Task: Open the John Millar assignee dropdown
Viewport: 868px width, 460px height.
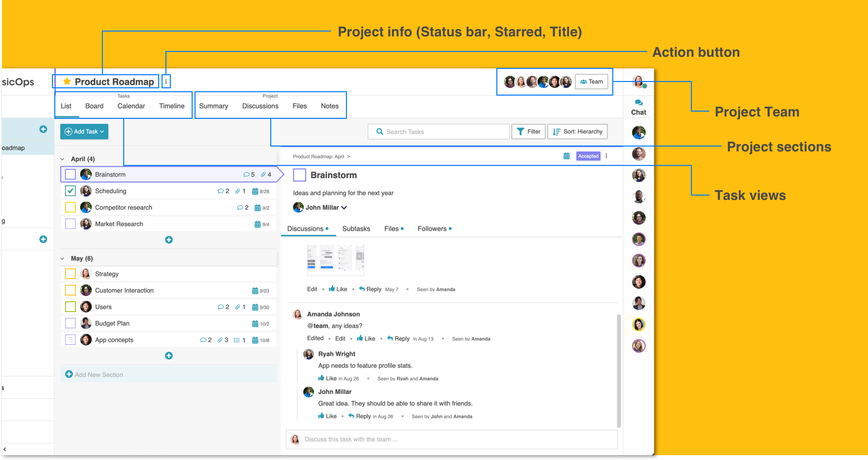Action: (x=344, y=208)
